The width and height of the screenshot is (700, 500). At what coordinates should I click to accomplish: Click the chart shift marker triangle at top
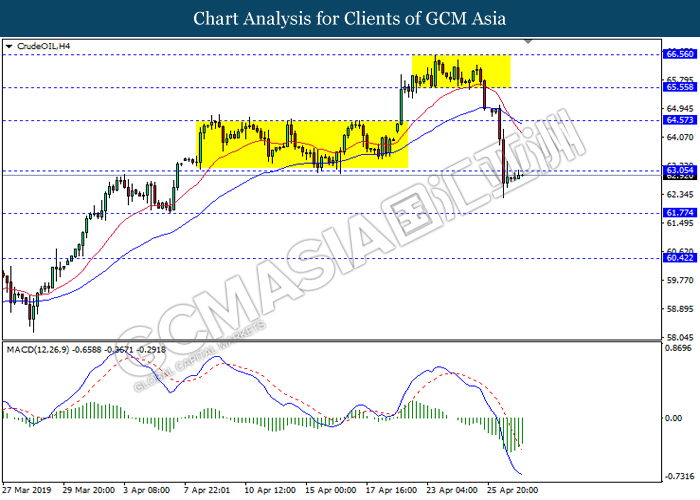click(528, 42)
